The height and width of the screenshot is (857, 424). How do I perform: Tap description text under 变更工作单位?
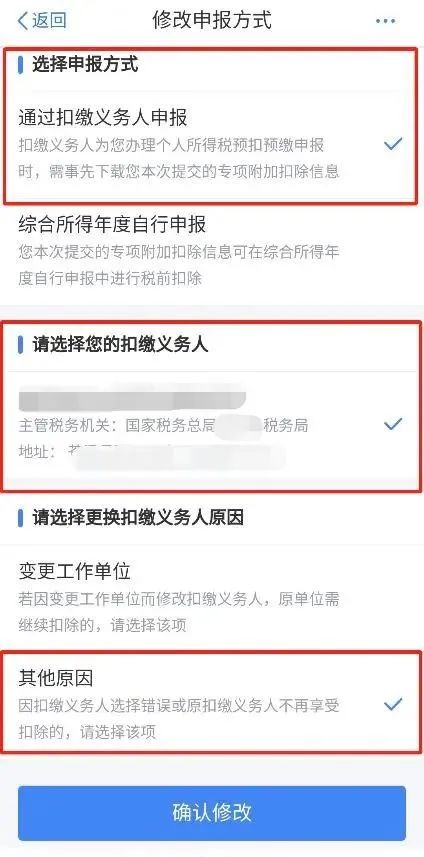point(179,612)
